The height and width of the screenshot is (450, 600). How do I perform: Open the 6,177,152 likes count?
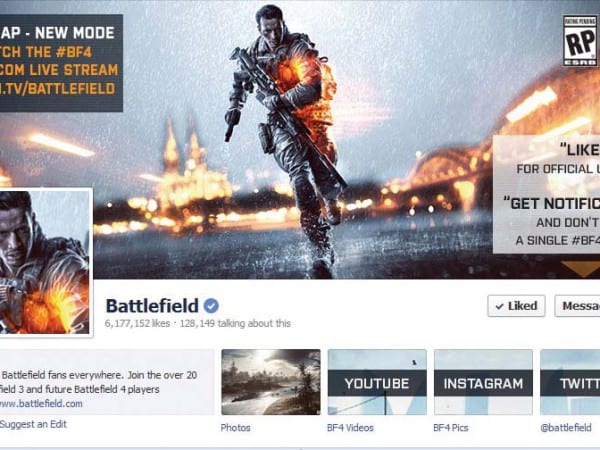[x=137, y=324]
